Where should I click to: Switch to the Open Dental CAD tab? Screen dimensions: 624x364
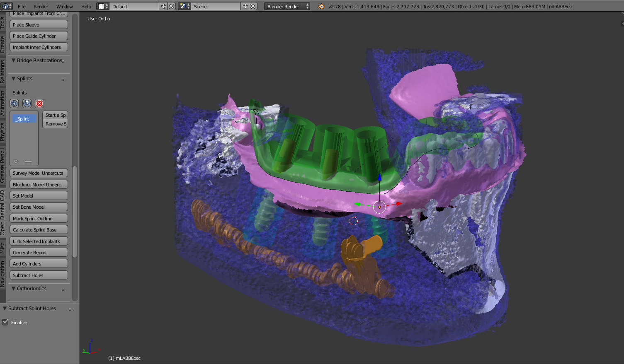pos(2,213)
